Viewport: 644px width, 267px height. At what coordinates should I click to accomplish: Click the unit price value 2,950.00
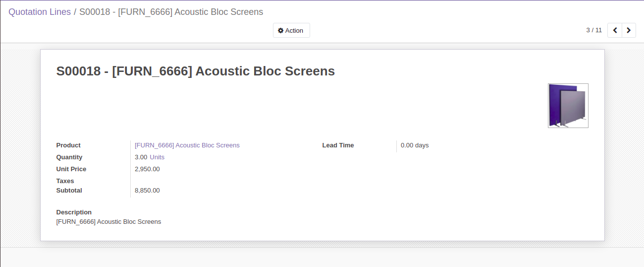[147, 169]
